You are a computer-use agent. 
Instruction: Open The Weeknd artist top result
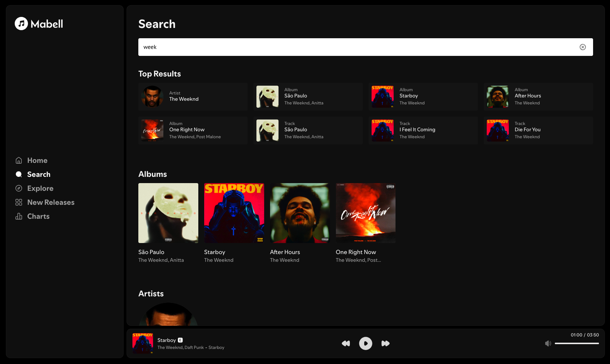pos(193,96)
